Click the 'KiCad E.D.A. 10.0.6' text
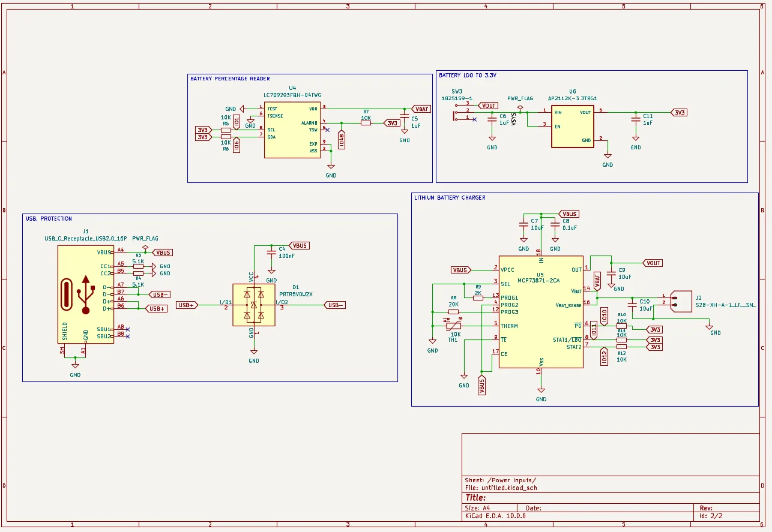772x532 pixels. 495,515
